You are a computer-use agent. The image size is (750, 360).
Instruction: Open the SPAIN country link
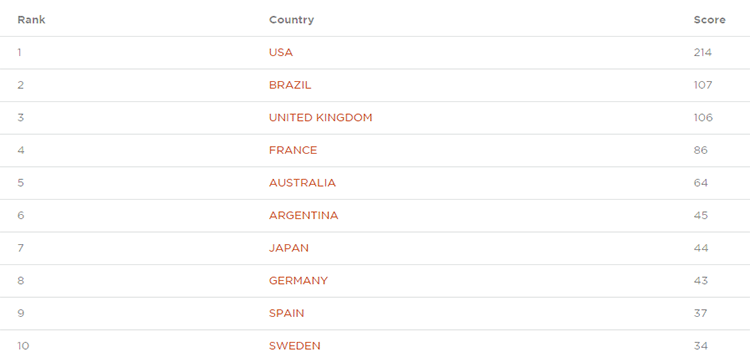point(287,313)
